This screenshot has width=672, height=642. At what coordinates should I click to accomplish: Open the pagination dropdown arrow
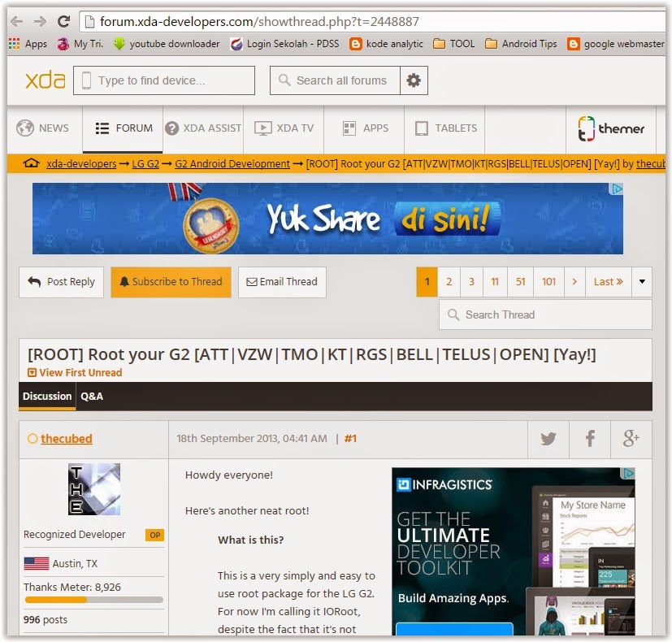(642, 282)
